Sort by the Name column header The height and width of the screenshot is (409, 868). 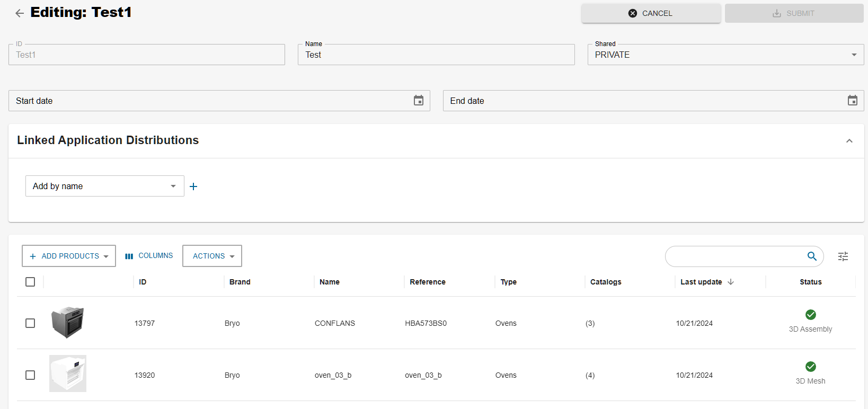[x=330, y=282]
